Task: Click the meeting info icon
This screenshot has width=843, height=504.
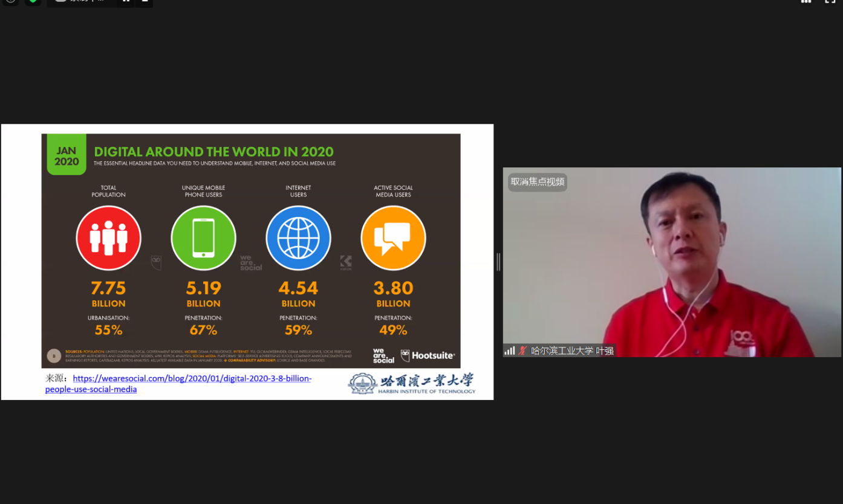Action: pos(10,2)
